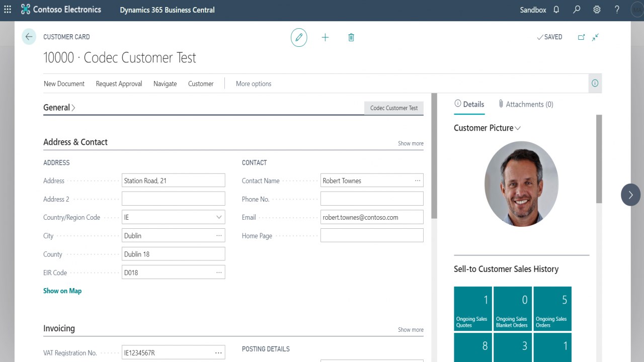644x362 pixels.
Task: Open card in new window icon
Action: click(581, 37)
